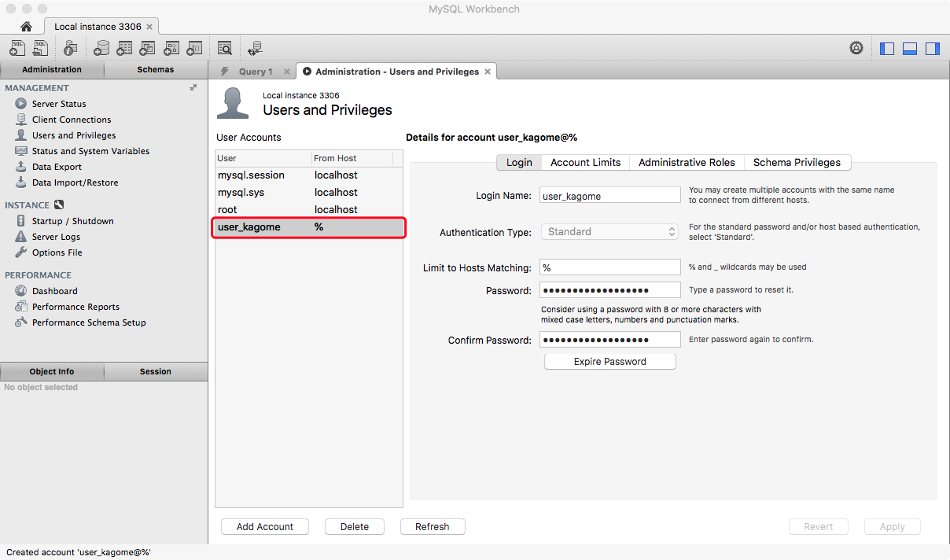This screenshot has width=950, height=560.
Task: Click the Delete account button
Action: 355,527
